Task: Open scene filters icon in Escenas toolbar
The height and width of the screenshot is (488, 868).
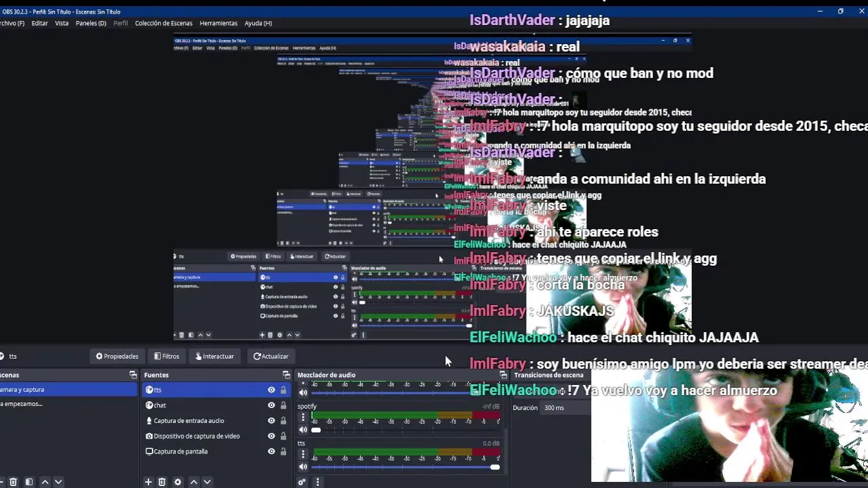Action: tap(28, 482)
